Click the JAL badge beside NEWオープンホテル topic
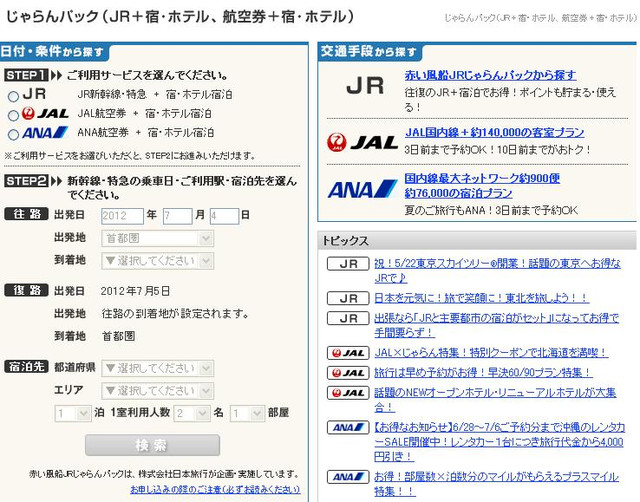Viewport: 640px width, 502px height. tap(348, 393)
